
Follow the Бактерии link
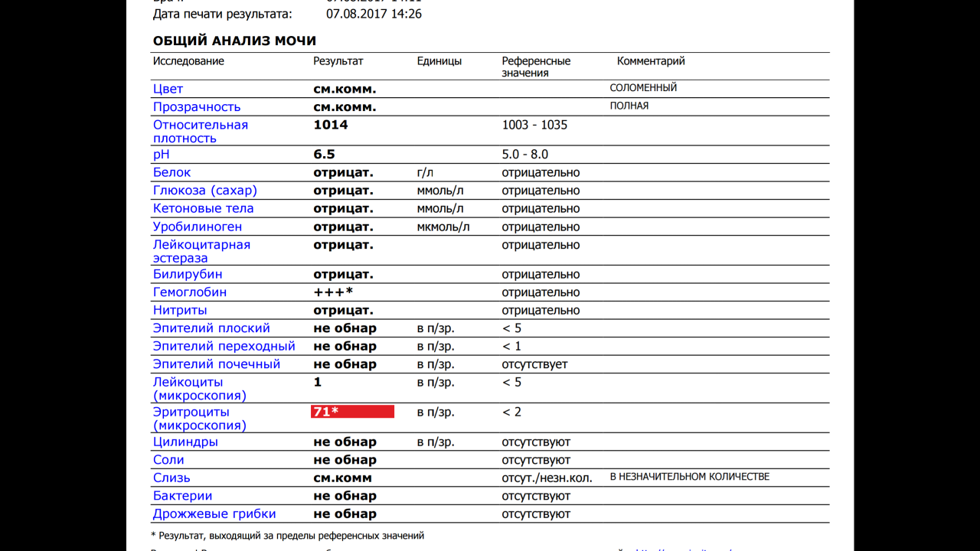tap(182, 496)
